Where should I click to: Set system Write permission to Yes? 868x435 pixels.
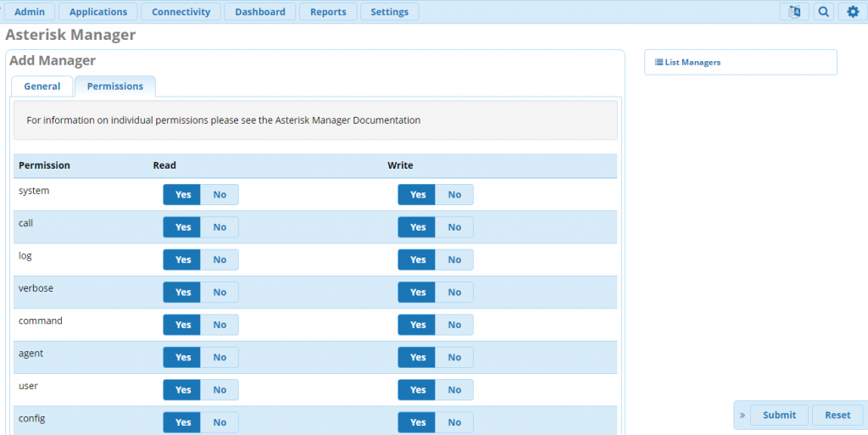[x=416, y=195]
